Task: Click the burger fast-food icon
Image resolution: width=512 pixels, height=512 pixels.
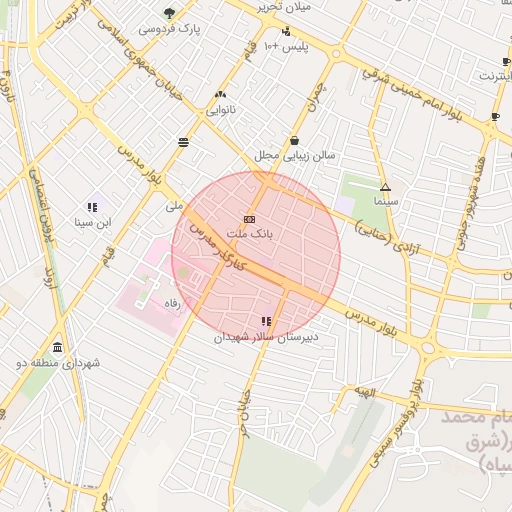Action: tap(183, 142)
